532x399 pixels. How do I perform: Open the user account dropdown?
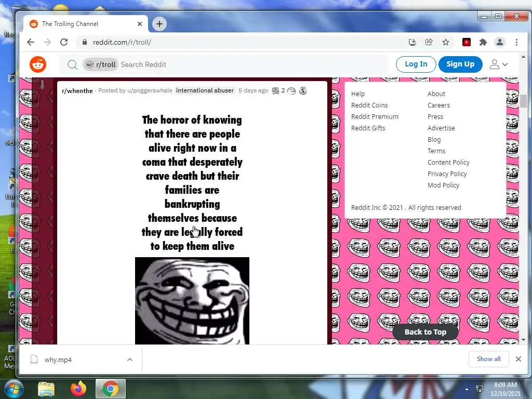(498, 64)
